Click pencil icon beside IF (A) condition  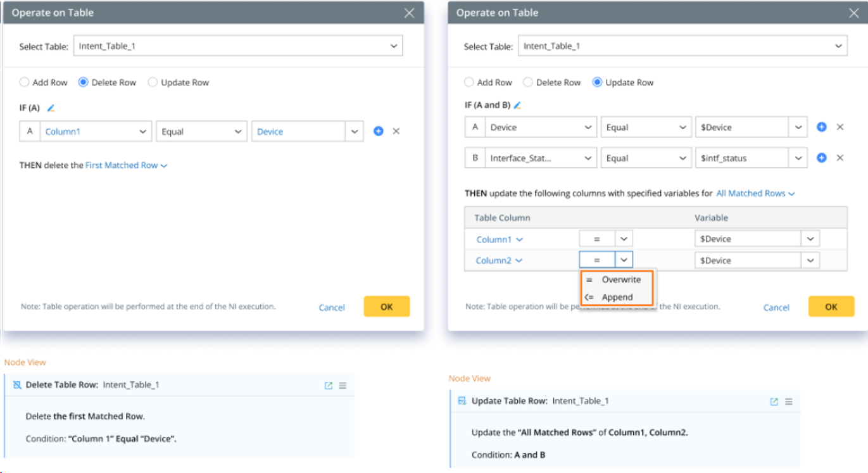pyautogui.click(x=51, y=108)
